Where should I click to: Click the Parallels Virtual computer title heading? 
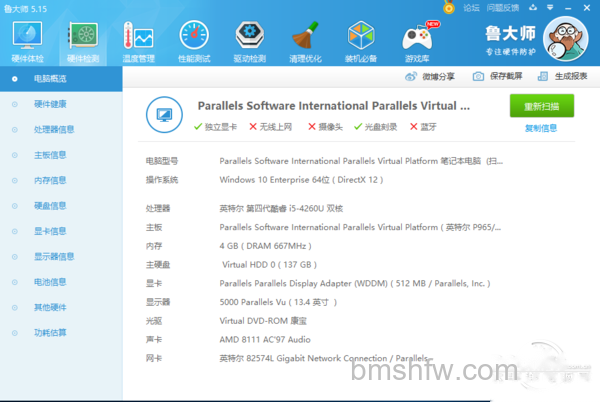coord(334,106)
